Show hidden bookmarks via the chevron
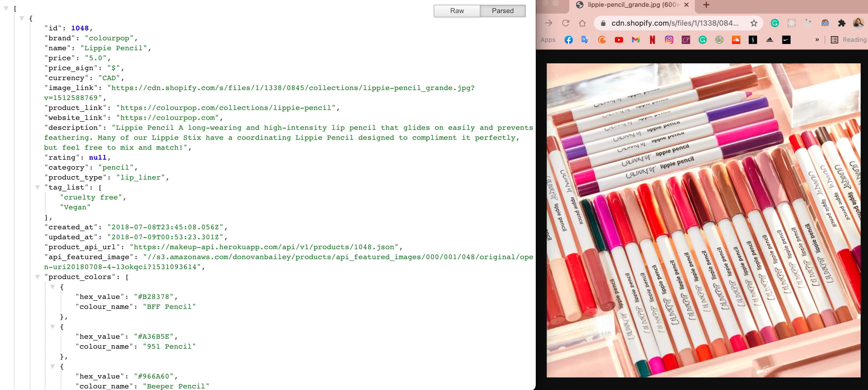The height and width of the screenshot is (390, 868). (x=818, y=40)
